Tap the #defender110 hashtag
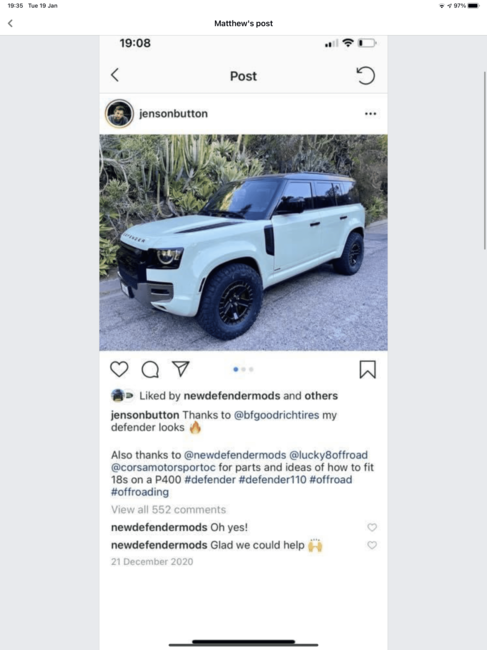The width and height of the screenshot is (487, 650). [272, 480]
